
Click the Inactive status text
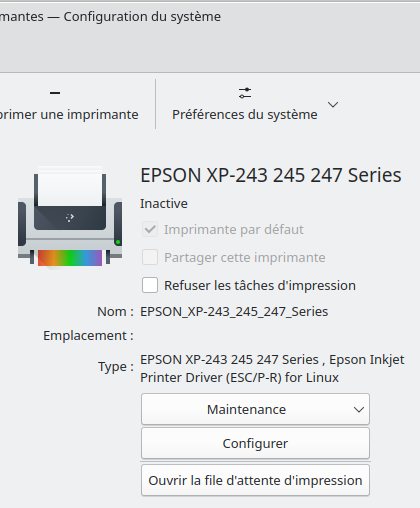point(164,204)
